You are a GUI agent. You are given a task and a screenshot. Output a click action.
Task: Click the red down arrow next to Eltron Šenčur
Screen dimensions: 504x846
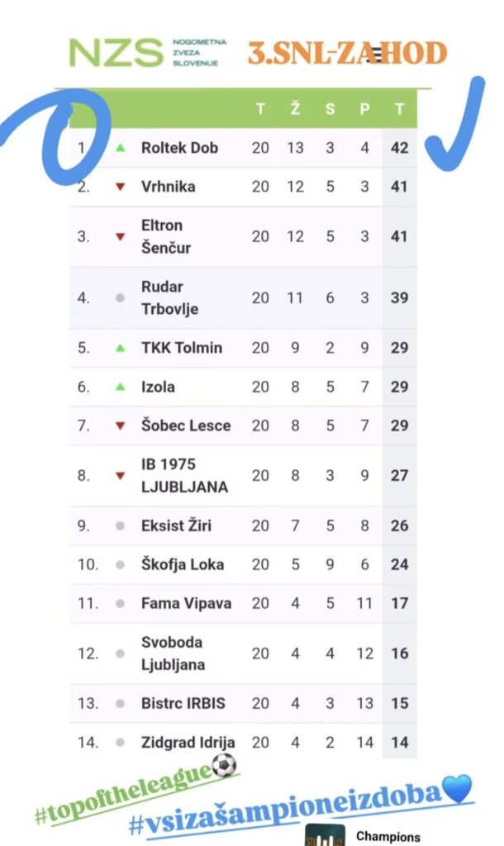pyautogui.click(x=121, y=236)
